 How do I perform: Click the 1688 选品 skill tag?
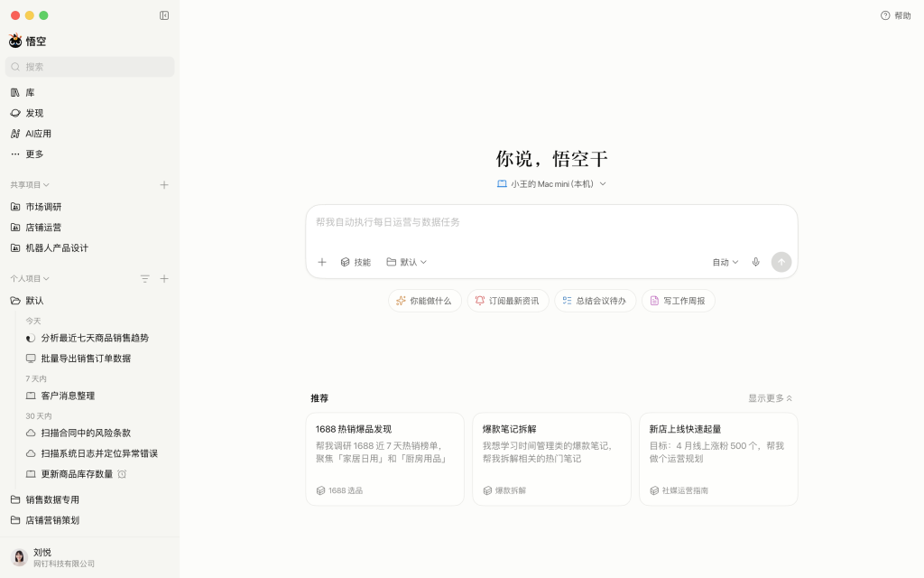pos(339,490)
